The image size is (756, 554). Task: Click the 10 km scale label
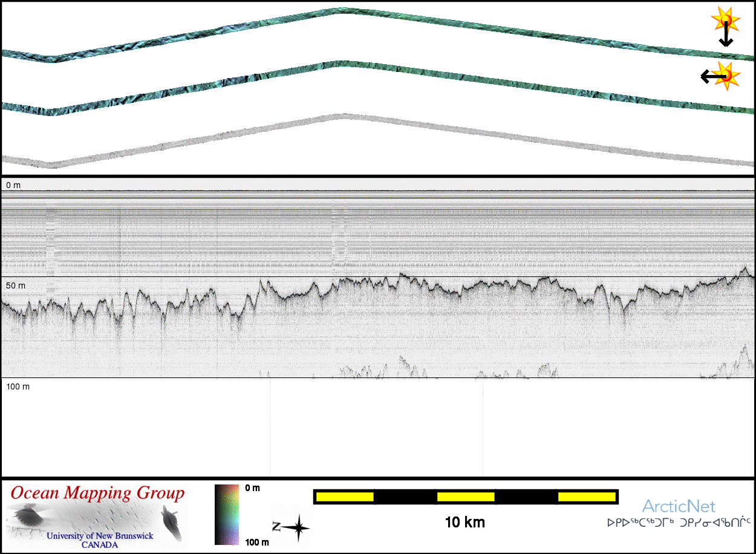pyautogui.click(x=464, y=522)
